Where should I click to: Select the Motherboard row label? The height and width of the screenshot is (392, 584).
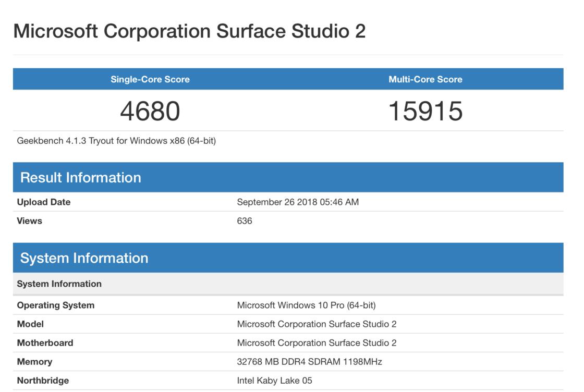click(x=45, y=342)
